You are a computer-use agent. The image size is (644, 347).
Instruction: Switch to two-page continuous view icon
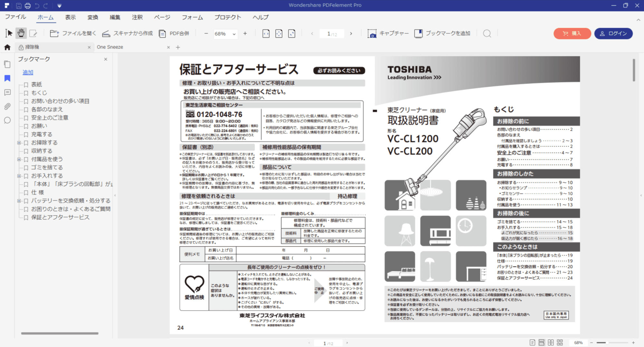(560, 342)
